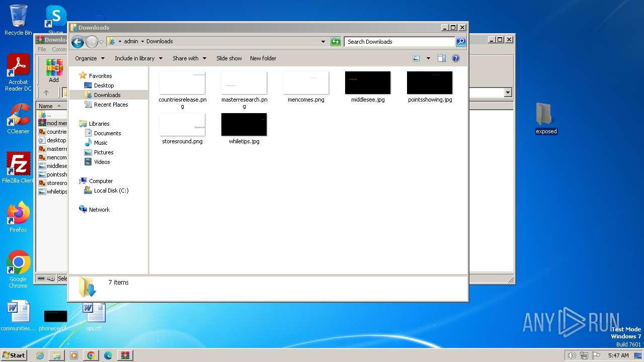Select the communities Word document on desktop
644x362 pixels.
[18, 316]
